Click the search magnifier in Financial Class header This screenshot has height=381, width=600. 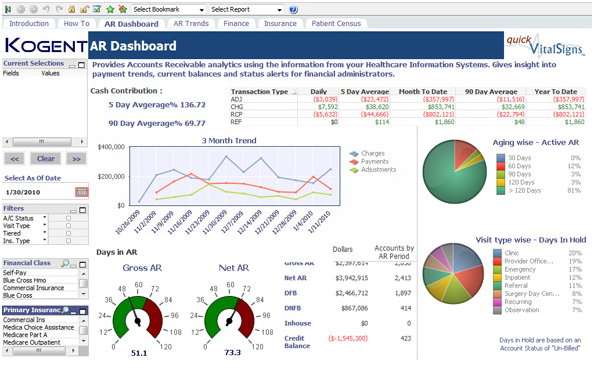pos(65,263)
